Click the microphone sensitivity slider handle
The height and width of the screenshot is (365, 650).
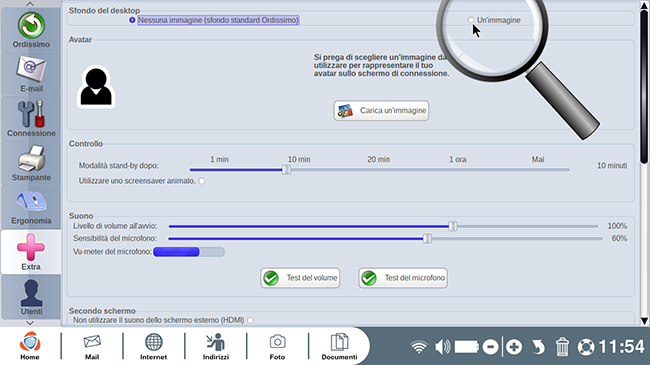[x=427, y=238]
